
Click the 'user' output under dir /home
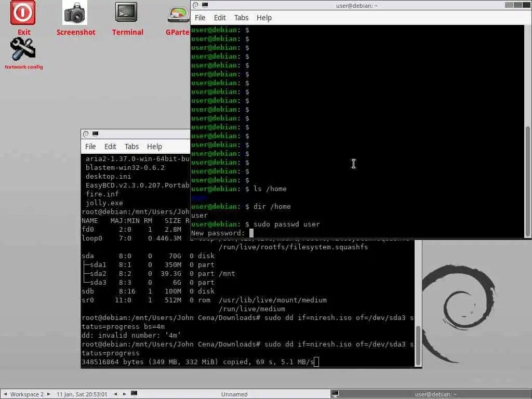[199, 216]
